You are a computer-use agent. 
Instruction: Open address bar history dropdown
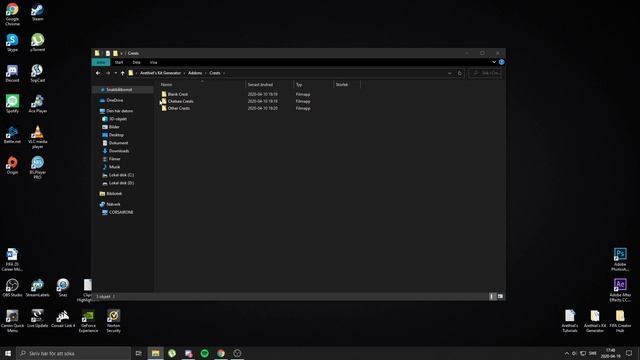[449, 73]
